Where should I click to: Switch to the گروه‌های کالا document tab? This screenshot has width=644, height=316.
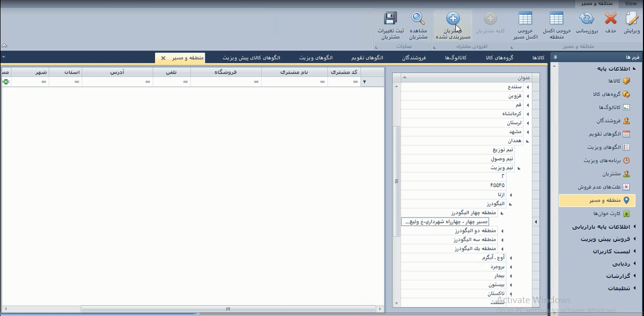point(499,57)
